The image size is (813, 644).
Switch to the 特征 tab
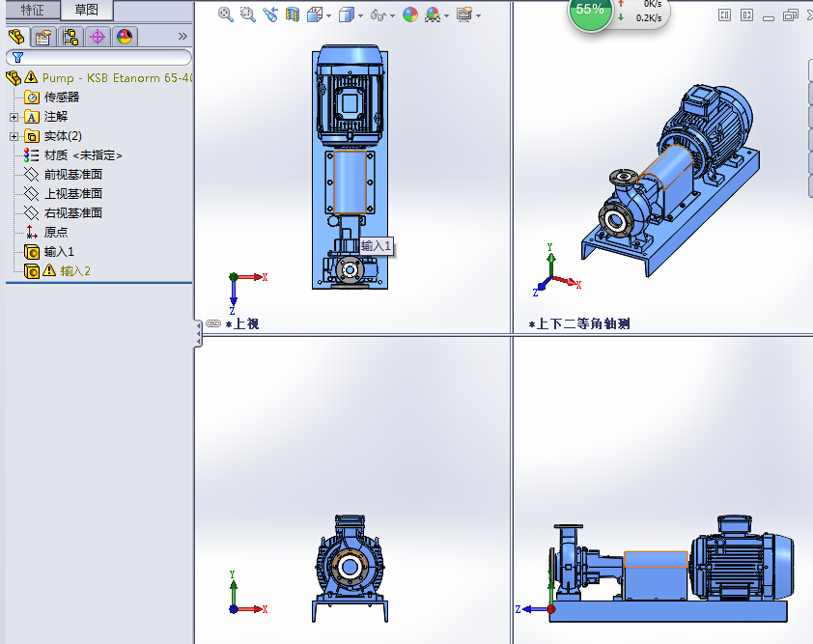(x=33, y=10)
